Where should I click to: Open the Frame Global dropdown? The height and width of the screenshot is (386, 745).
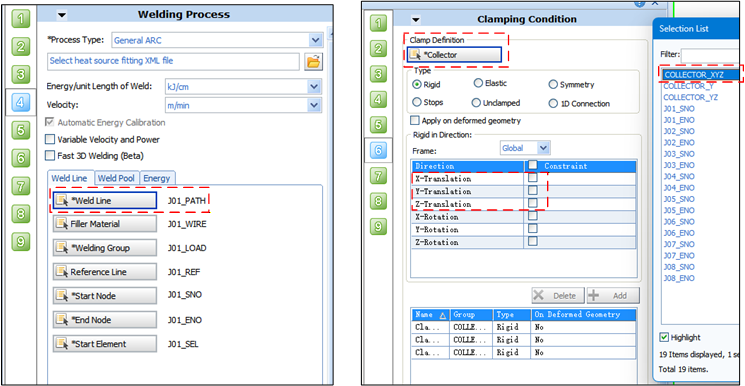[544, 148]
